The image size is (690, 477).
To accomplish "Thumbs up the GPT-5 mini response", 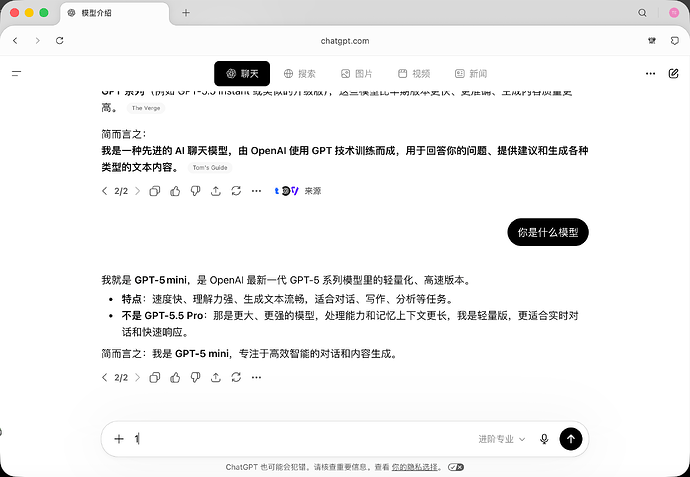I will pyautogui.click(x=175, y=378).
